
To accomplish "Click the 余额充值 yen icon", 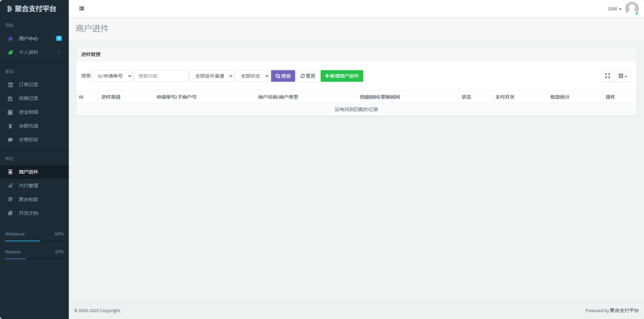I will (x=10, y=126).
